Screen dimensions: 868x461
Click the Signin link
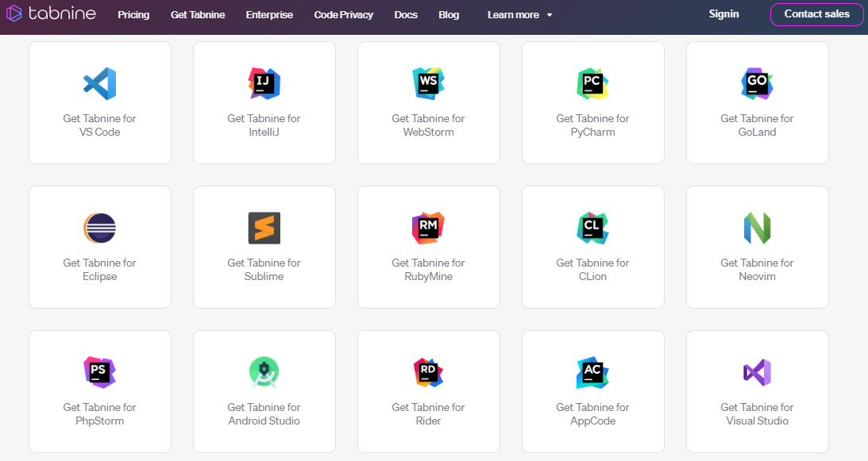coord(723,13)
